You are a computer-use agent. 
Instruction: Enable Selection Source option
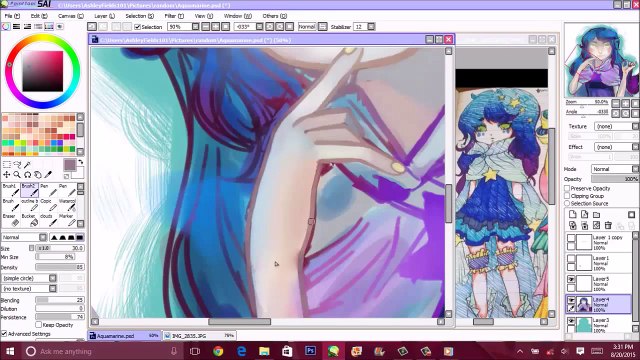[567, 203]
